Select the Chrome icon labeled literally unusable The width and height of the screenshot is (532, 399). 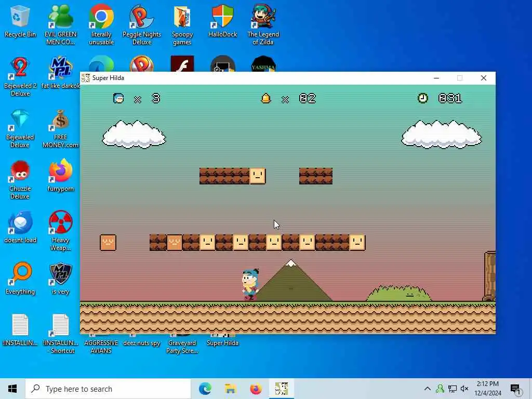(x=101, y=24)
